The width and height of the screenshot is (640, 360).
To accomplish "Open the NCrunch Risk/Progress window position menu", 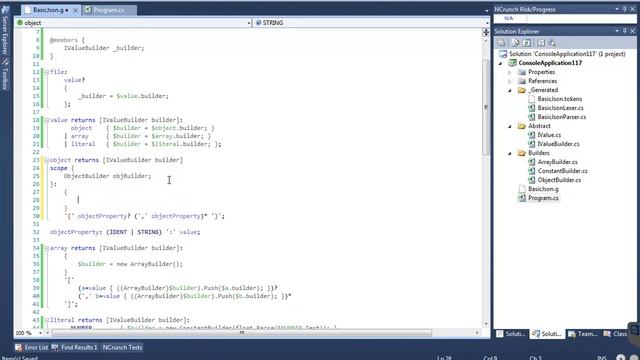I will (617, 9).
